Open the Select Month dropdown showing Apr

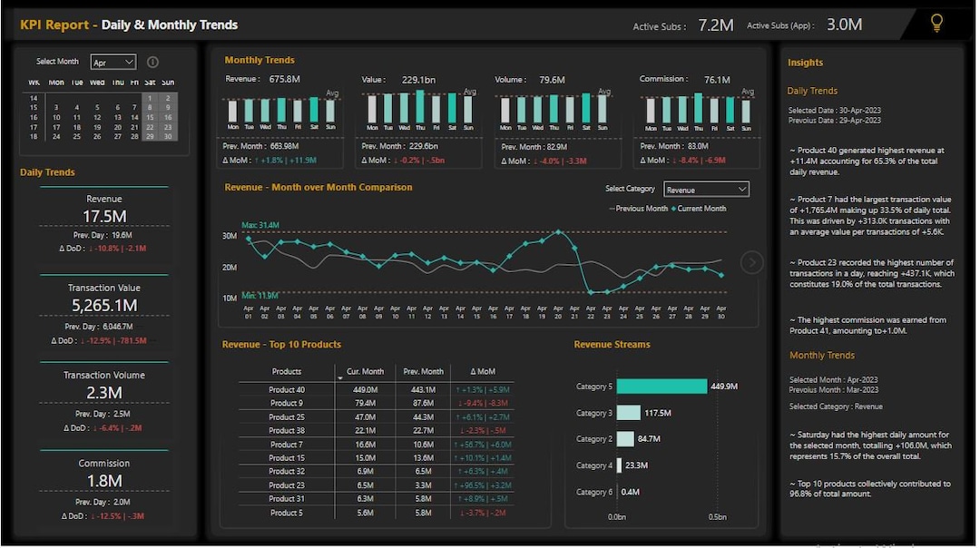coord(113,62)
